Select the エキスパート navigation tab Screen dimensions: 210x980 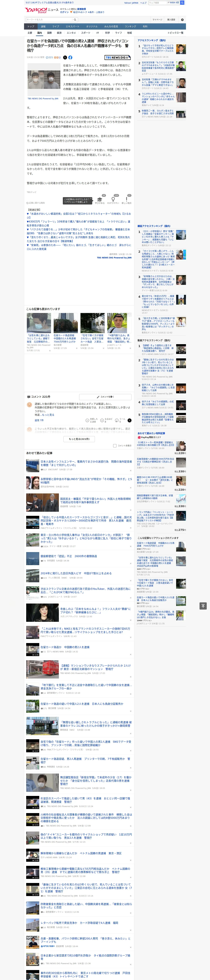coord(72,27)
